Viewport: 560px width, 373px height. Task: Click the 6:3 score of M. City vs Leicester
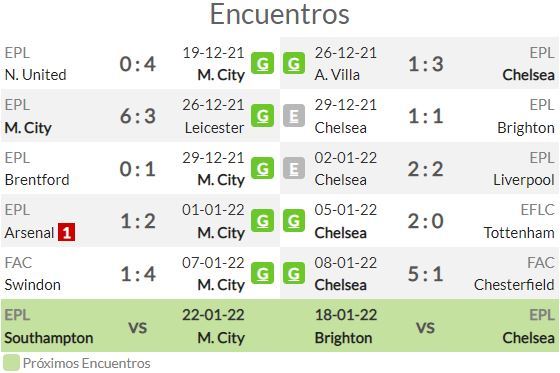tap(138, 116)
